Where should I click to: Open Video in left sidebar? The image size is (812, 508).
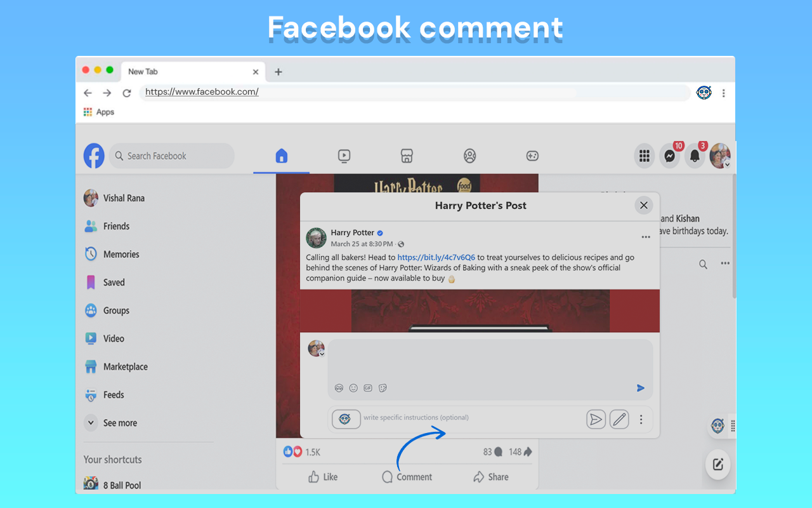coord(105,338)
